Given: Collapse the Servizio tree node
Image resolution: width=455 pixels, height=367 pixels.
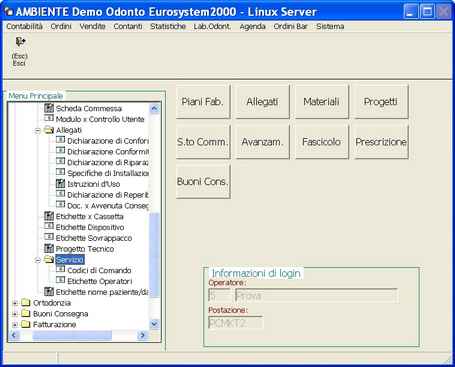Looking at the screenshot, I should click(38, 260).
